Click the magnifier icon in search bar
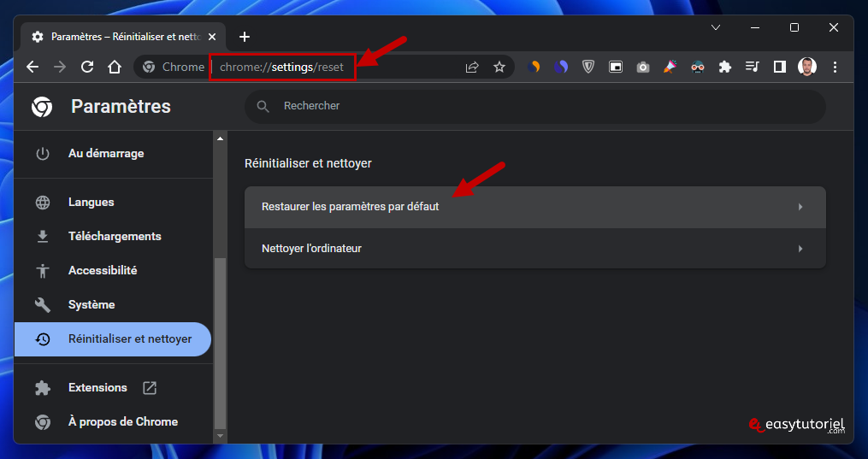The height and width of the screenshot is (459, 868). pos(263,106)
